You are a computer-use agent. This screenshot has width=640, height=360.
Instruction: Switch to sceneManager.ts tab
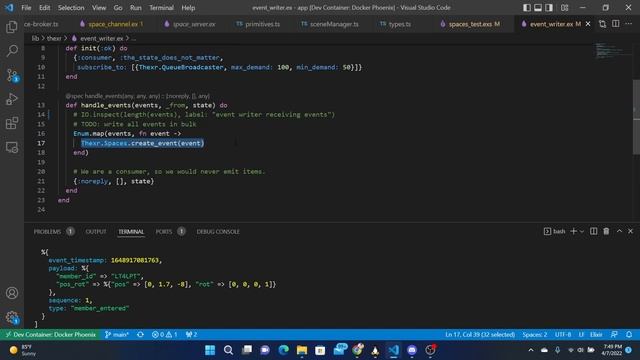point(333,24)
